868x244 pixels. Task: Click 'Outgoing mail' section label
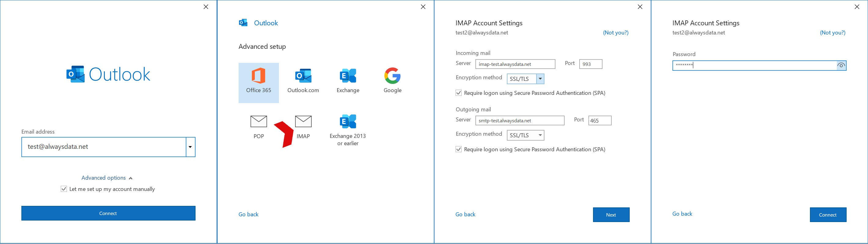tap(474, 109)
